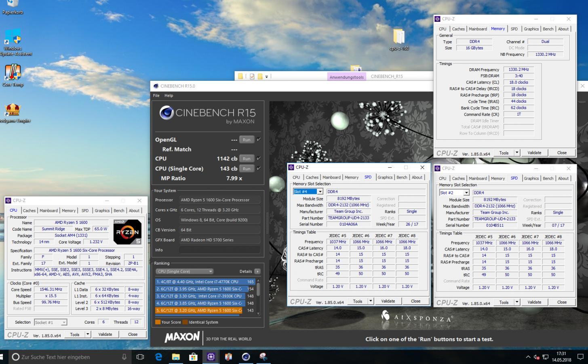The width and height of the screenshot is (588, 364).
Task: Run the CPU benchmark scoring 1142 cb
Action: [247, 159]
